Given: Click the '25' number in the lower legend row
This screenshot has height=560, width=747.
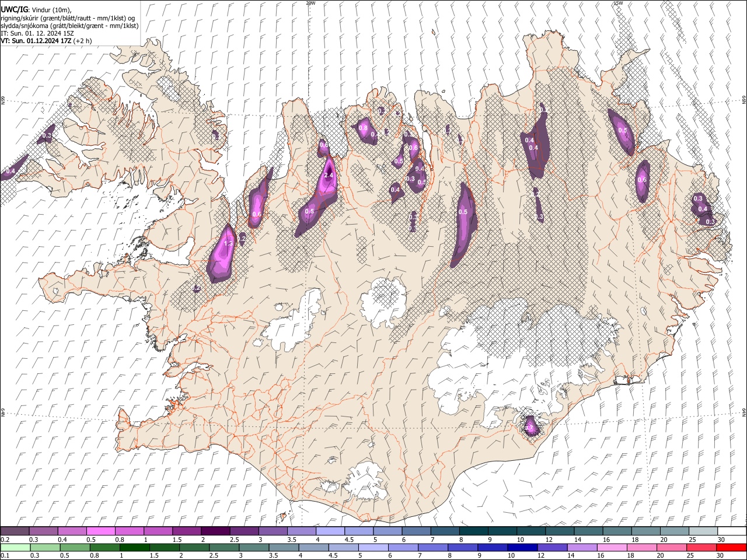Looking at the screenshot, I should pos(690,556).
